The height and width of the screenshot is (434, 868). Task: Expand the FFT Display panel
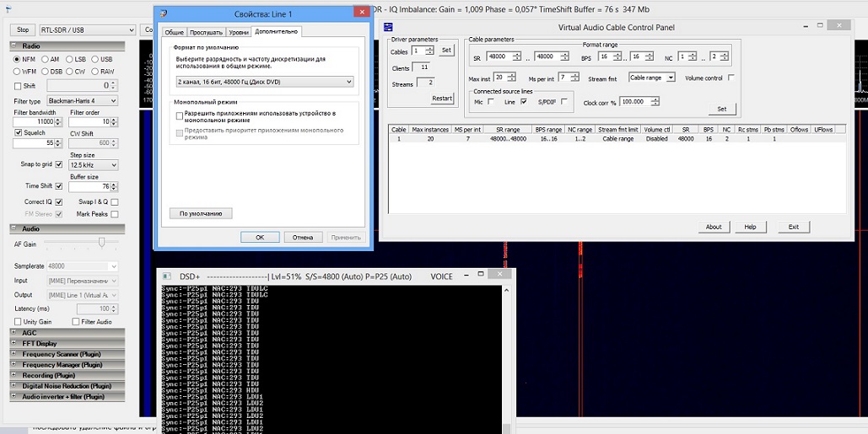point(67,343)
